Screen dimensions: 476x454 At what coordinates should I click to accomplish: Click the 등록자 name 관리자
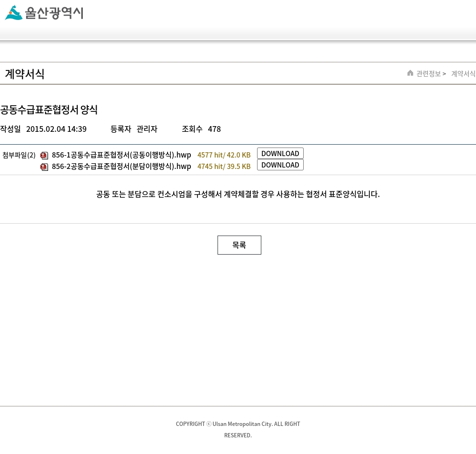point(147,129)
